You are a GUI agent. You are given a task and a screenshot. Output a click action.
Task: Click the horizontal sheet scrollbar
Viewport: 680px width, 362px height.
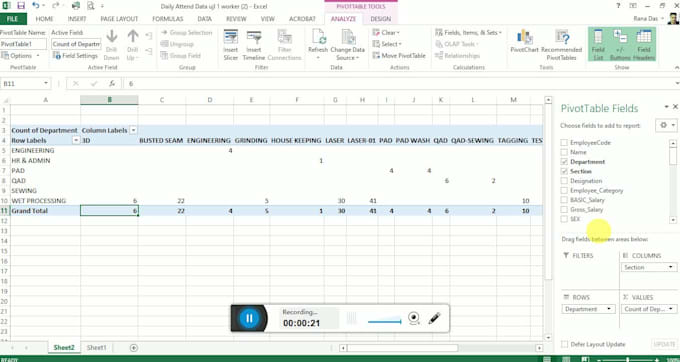(402, 348)
